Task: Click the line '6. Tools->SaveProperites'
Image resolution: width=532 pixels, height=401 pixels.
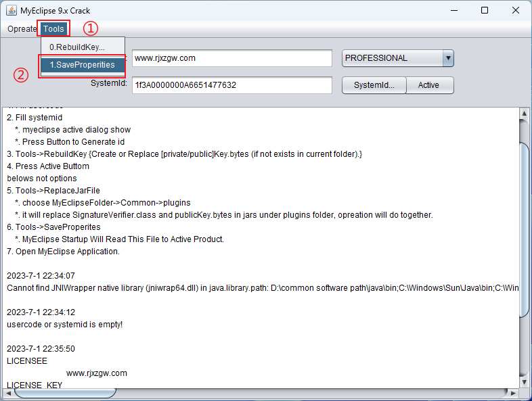Action: click(x=53, y=227)
